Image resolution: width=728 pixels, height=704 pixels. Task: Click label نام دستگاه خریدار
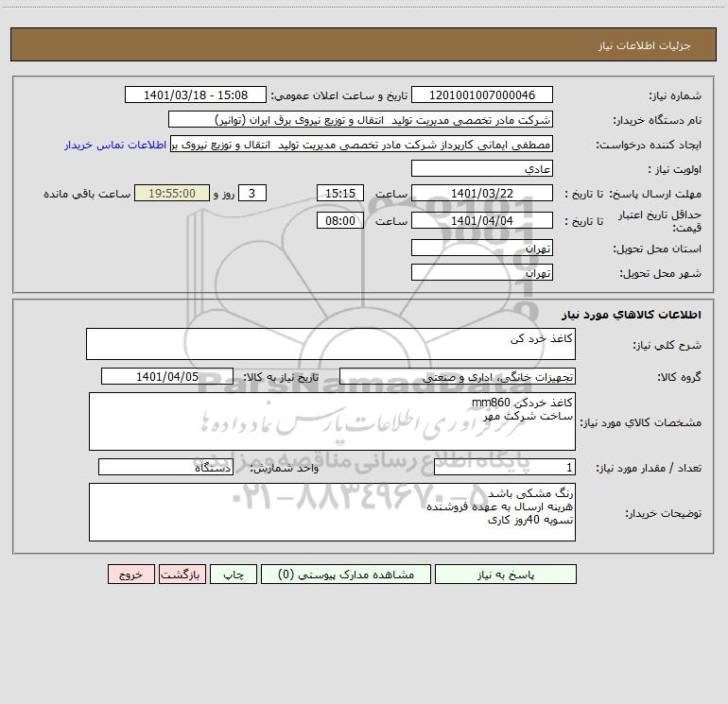tap(657, 120)
